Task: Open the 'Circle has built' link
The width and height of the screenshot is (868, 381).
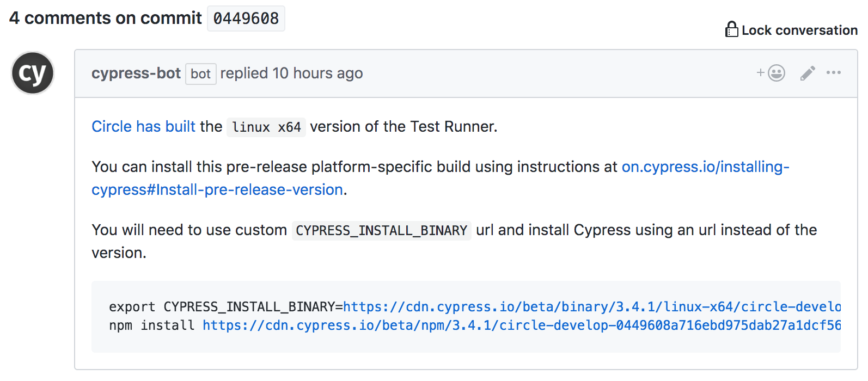Action: [143, 126]
